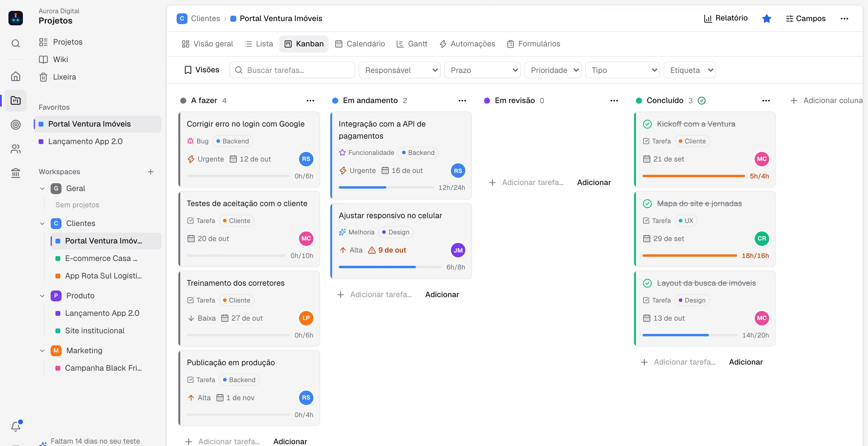This screenshot has width=868, height=446.
Task: Click mark-all-complete check beside Concluído
Action: coord(702,100)
